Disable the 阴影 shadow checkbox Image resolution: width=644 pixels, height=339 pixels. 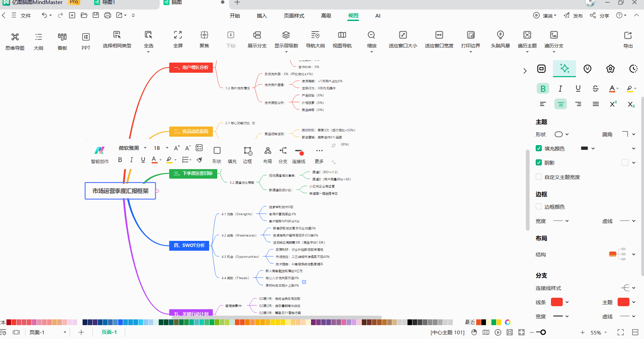pos(539,162)
